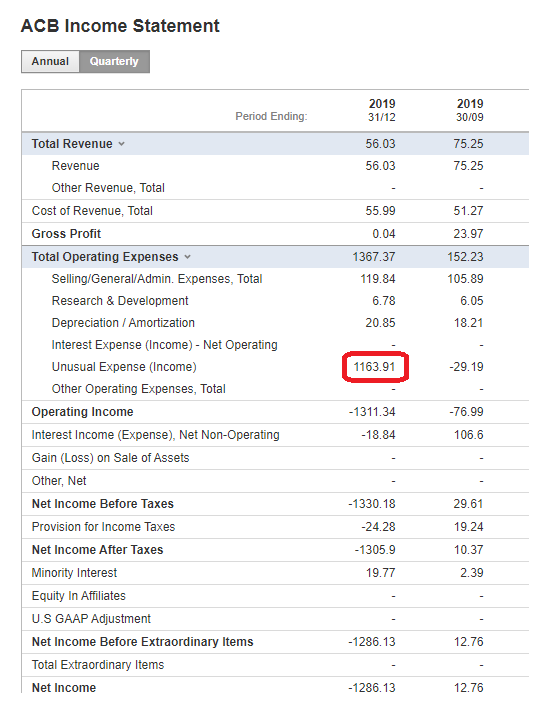Screen dimensions: 560x728
Task: Select the Quarterly tab
Action: pos(114,61)
